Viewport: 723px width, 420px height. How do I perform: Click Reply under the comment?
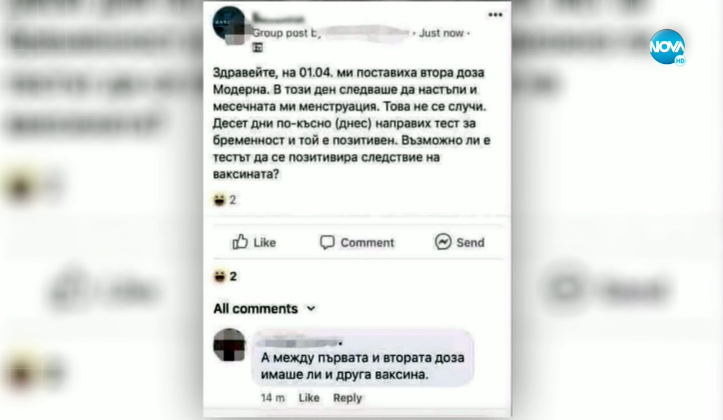click(x=348, y=397)
